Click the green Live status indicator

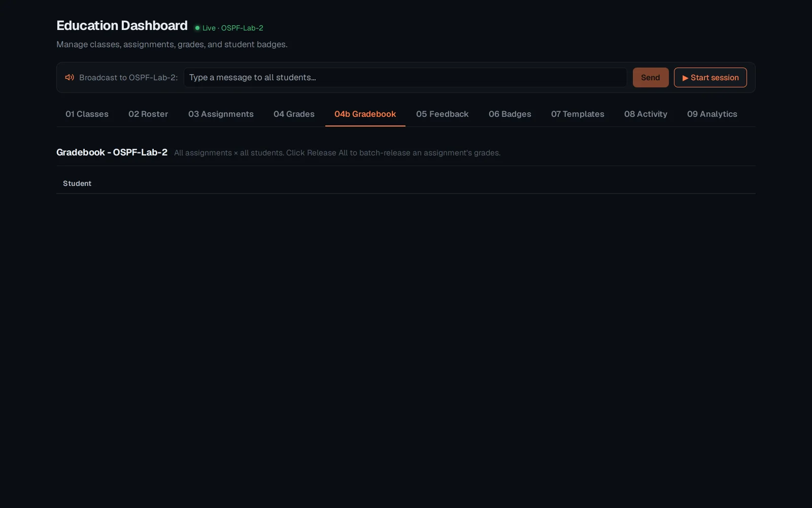point(229,28)
